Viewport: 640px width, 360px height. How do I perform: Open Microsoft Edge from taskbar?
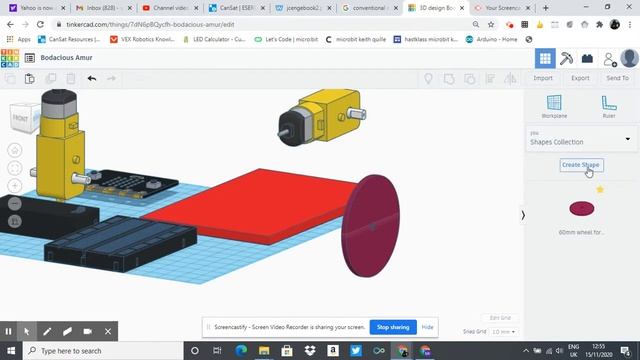(241, 351)
